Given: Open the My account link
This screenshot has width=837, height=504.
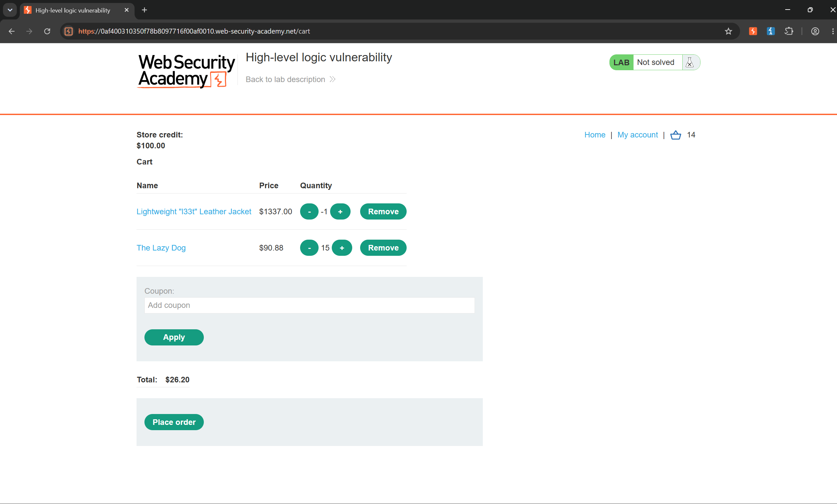Looking at the screenshot, I should (x=637, y=135).
